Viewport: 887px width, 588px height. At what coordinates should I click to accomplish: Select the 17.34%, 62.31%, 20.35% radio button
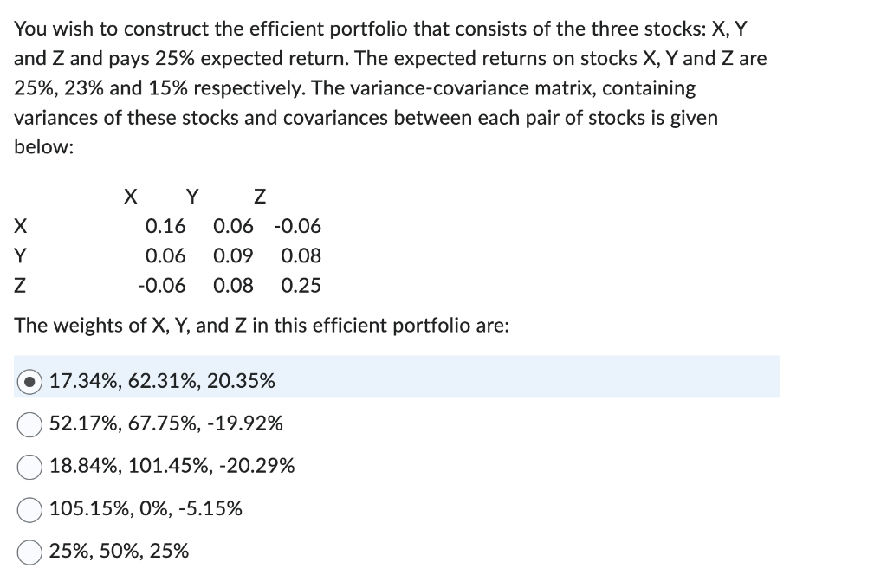tap(29, 382)
